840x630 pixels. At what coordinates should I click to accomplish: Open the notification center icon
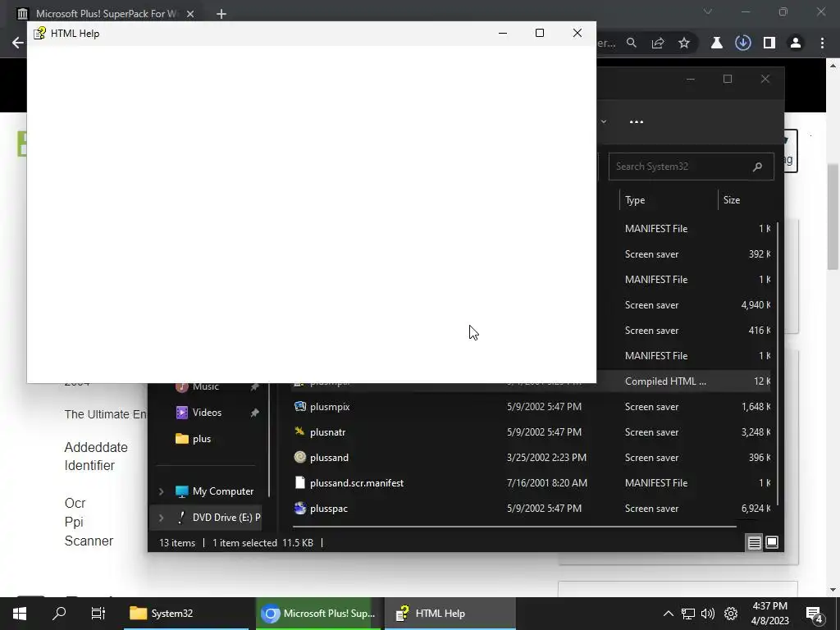[815, 614]
